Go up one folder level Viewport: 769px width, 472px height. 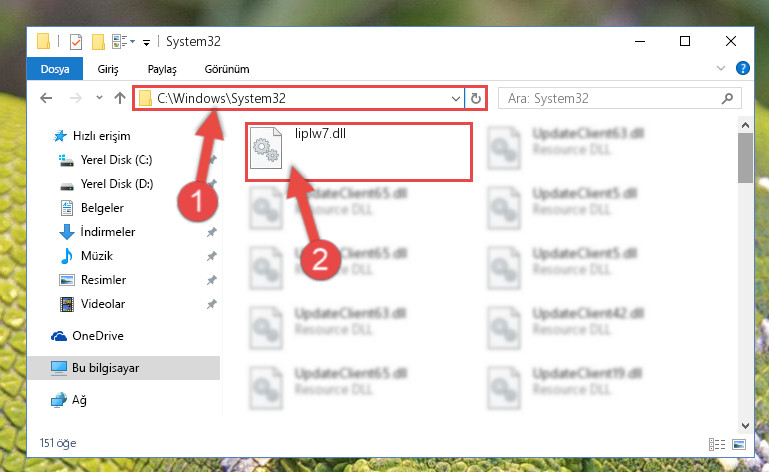[120, 98]
